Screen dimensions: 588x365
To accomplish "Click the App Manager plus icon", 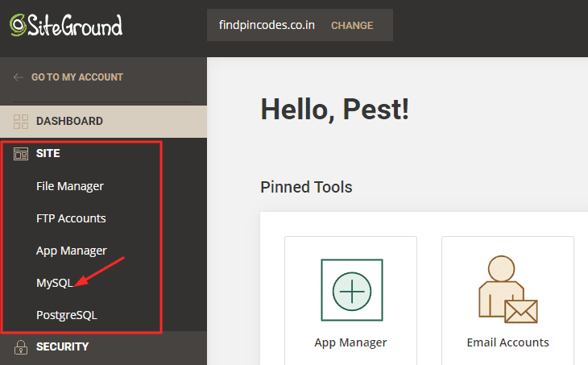I will point(352,290).
